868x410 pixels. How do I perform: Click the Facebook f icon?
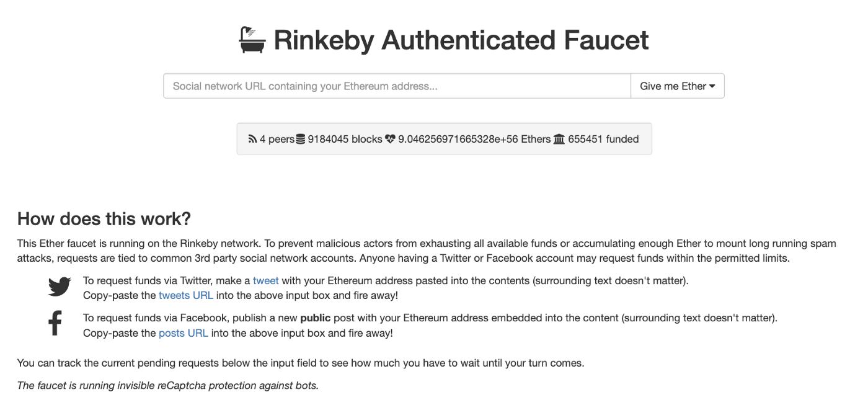[55, 324]
